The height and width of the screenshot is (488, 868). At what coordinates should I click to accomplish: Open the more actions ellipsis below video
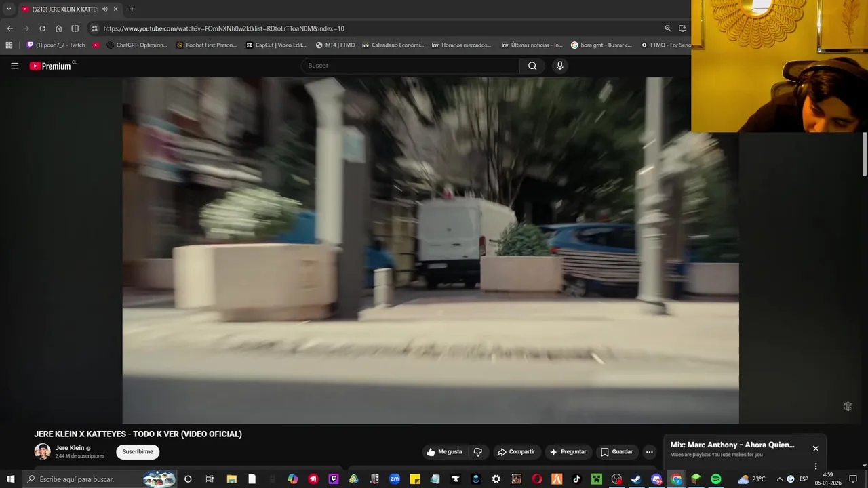pos(649,452)
